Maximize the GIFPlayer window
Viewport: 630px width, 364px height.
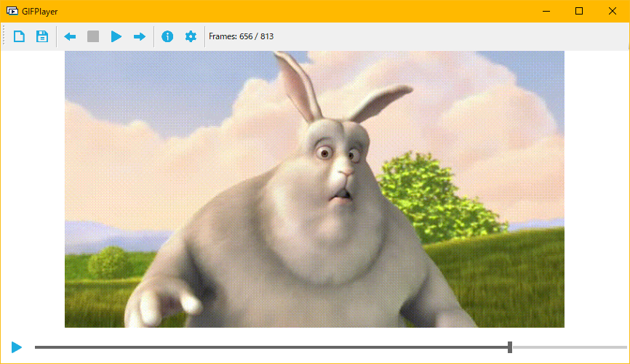pyautogui.click(x=579, y=11)
